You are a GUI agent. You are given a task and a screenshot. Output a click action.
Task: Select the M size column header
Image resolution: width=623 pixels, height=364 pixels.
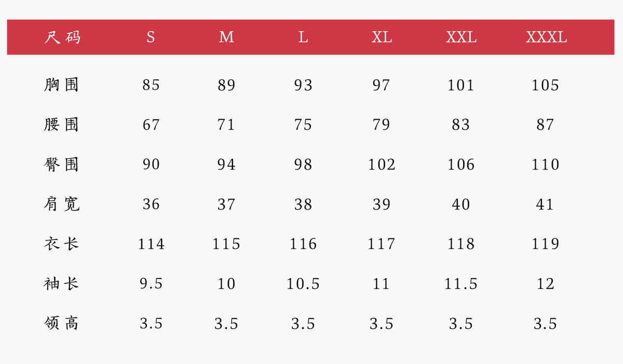pos(226,37)
